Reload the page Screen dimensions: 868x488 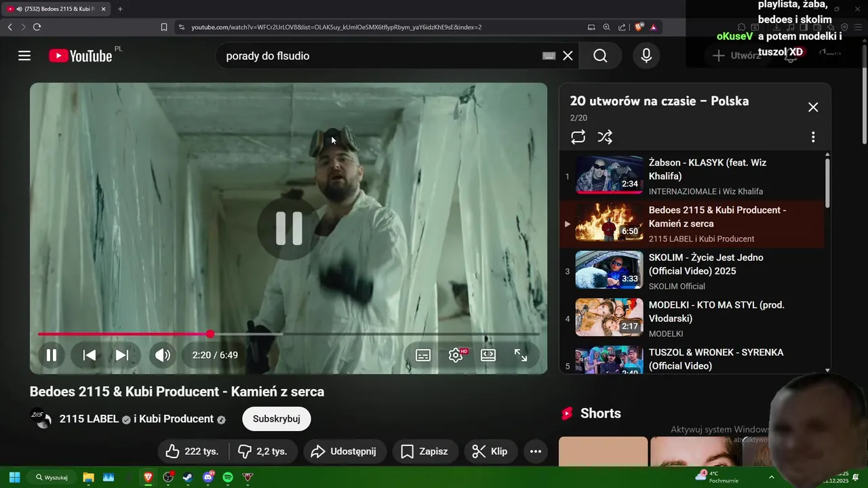37,27
